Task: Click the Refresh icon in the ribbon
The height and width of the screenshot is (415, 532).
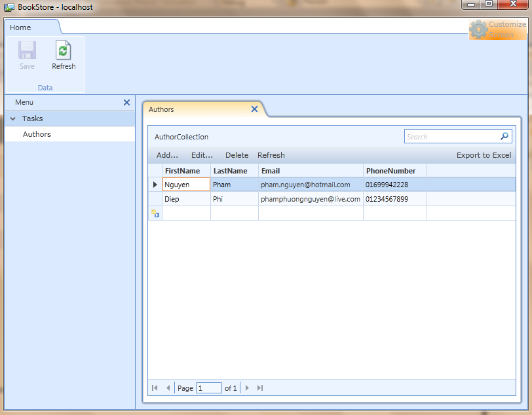Action: (64, 51)
